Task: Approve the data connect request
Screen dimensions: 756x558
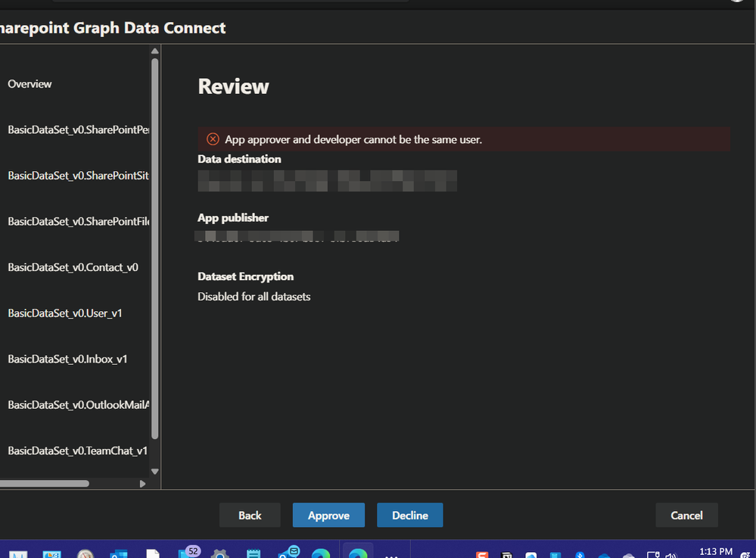Action: [328, 515]
